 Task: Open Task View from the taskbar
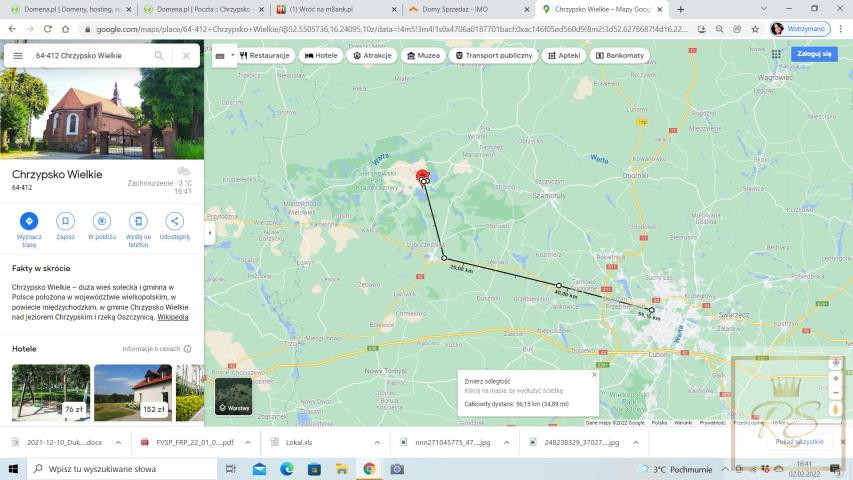tap(231, 469)
